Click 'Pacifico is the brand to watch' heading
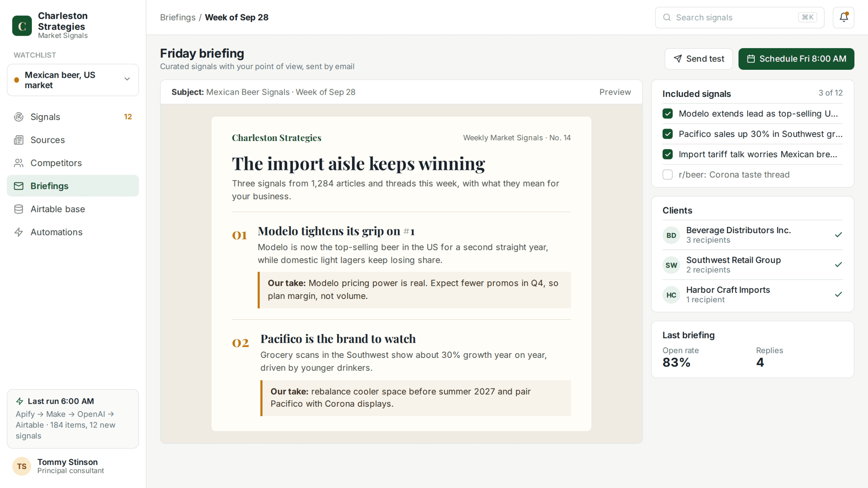 (x=338, y=339)
